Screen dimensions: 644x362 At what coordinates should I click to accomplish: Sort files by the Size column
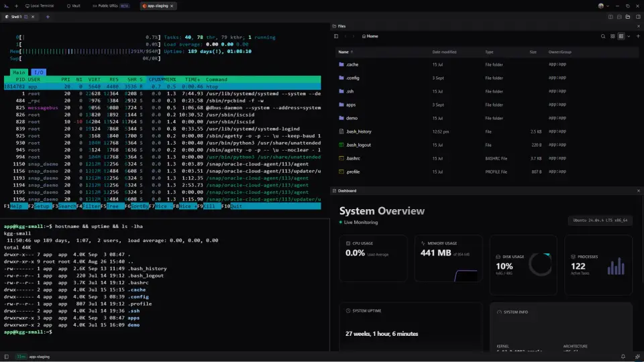(533, 52)
